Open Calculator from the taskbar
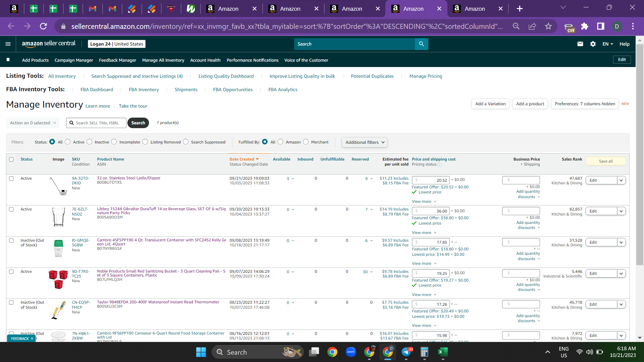 [424, 352]
